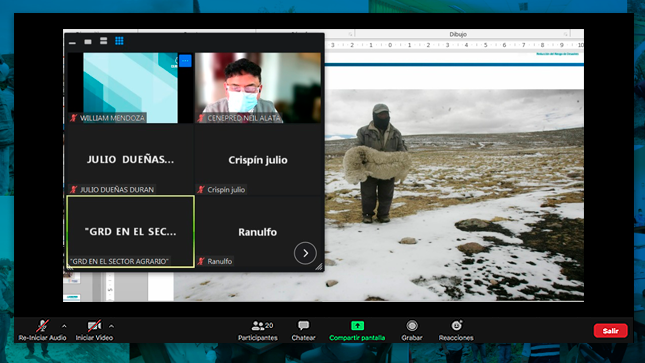Unmute with the Re-Iniciar Audio microphone
Screen dimensions: 645x363
(42, 330)
